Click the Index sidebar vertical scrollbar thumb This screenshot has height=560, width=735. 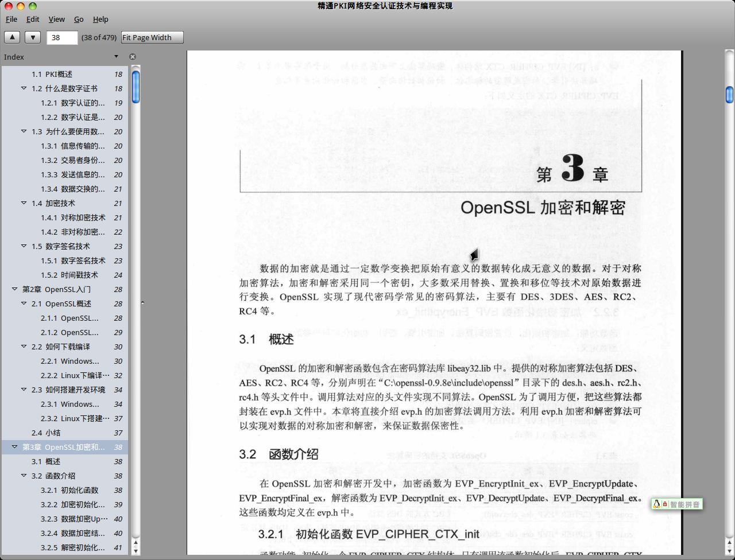136,87
